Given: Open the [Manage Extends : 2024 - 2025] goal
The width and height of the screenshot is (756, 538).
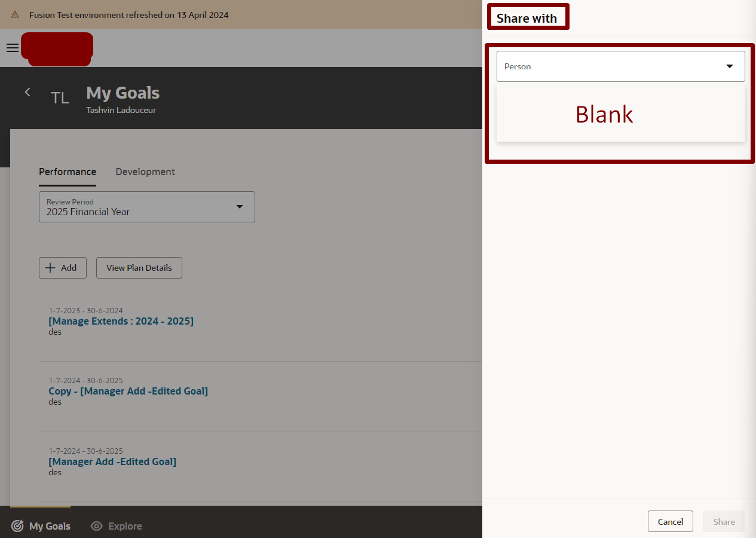Looking at the screenshot, I should [121, 321].
